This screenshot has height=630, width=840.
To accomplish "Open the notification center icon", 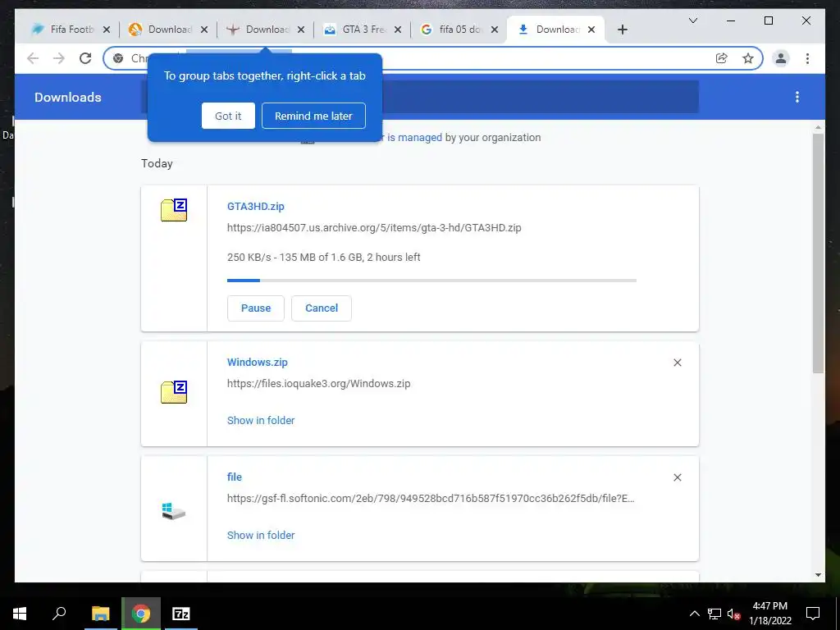I will coord(813,614).
